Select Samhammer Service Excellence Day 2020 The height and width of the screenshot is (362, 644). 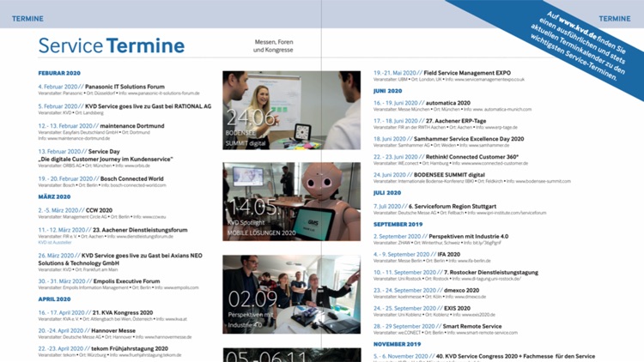click(x=449, y=142)
